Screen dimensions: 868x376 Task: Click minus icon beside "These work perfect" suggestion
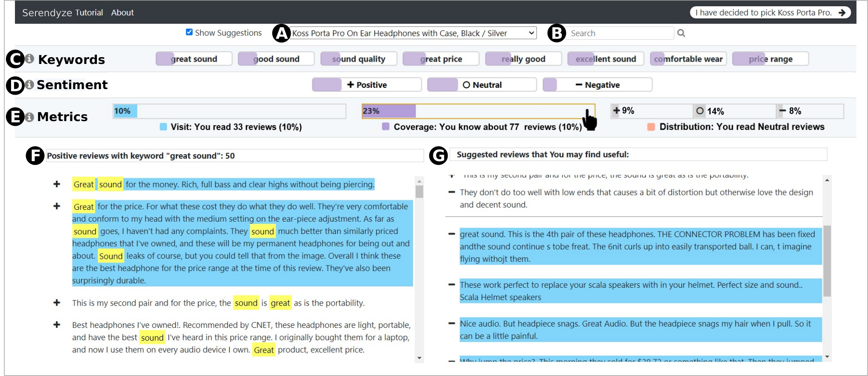point(451,285)
